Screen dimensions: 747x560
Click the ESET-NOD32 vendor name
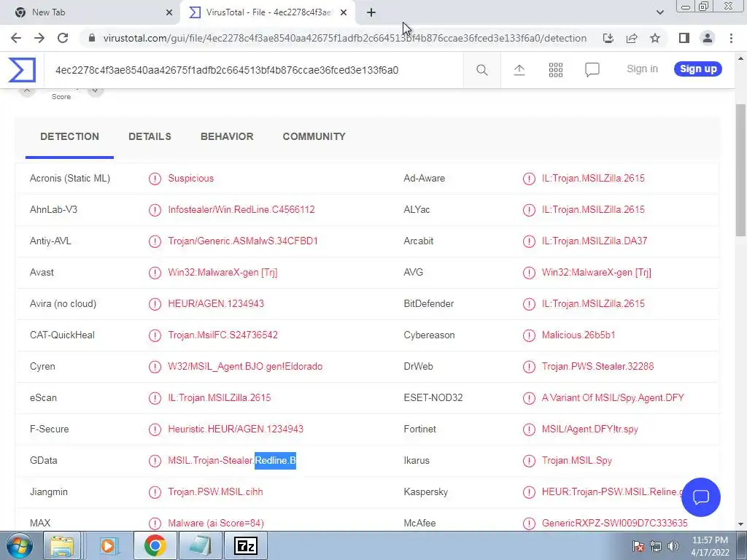pyautogui.click(x=433, y=397)
